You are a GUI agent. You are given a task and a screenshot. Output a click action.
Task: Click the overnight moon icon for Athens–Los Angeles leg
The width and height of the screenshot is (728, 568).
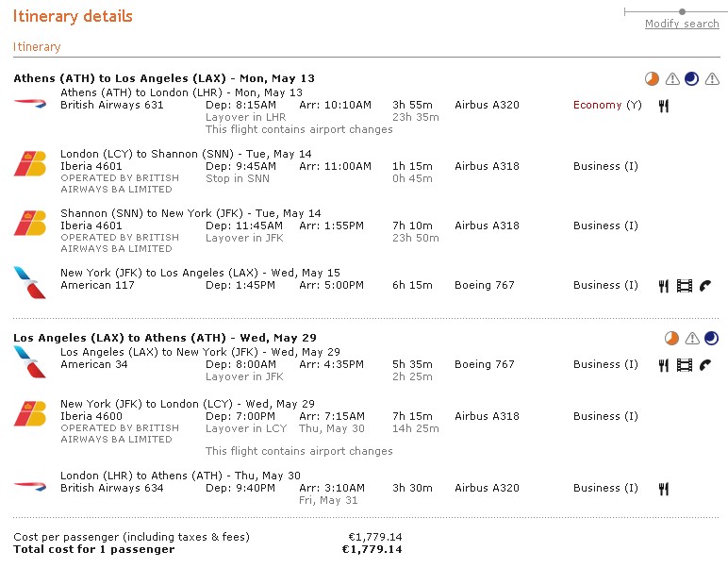click(692, 79)
